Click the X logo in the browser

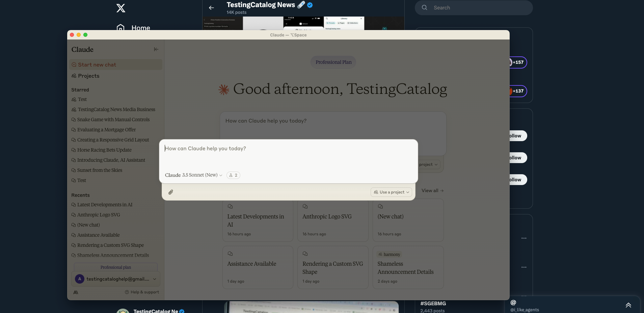(x=121, y=8)
